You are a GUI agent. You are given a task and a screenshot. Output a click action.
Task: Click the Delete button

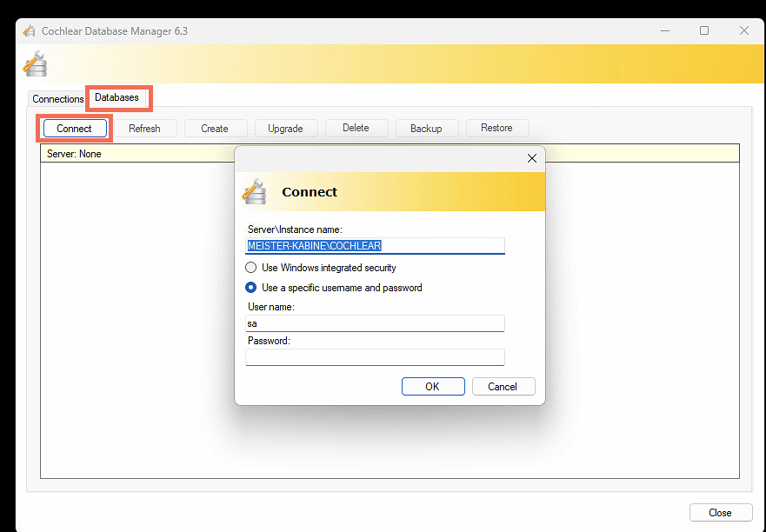tap(356, 128)
